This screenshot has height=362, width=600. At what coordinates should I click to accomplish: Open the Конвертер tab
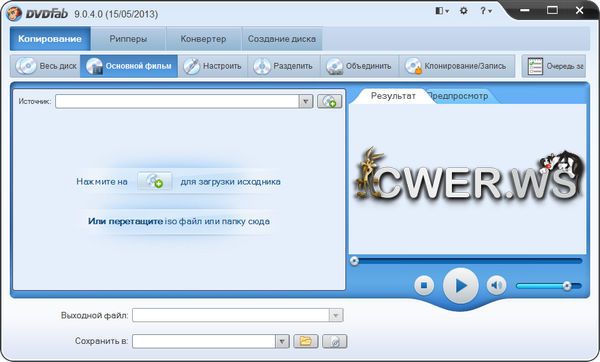pyautogui.click(x=203, y=39)
